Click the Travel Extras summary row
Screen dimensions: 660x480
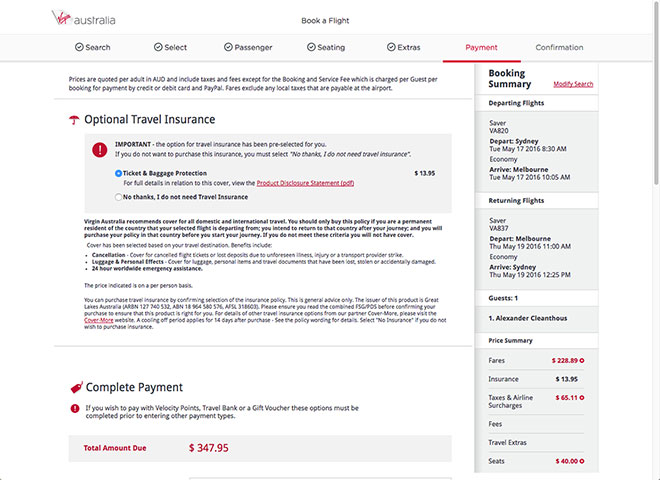pos(536,443)
